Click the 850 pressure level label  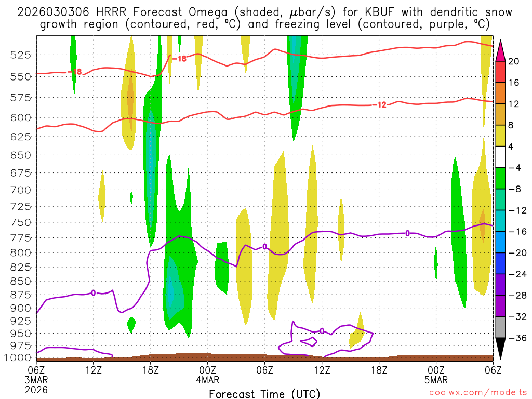point(21,281)
